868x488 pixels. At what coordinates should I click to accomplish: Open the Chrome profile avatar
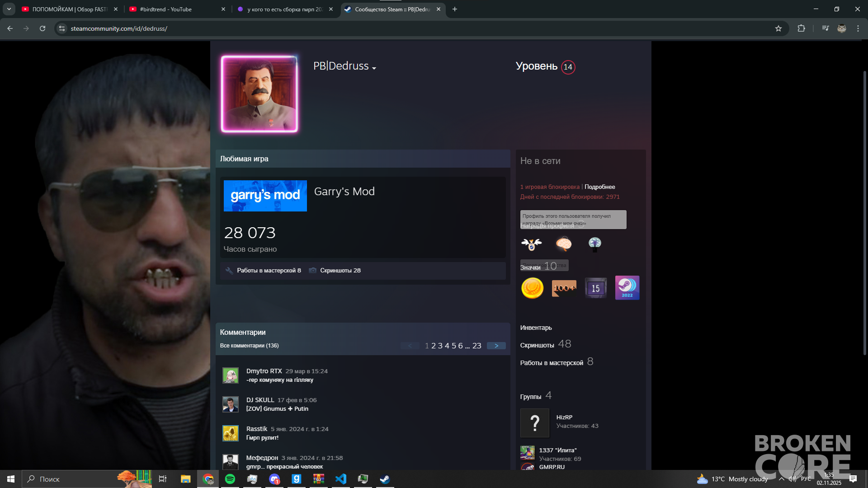[841, 28]
